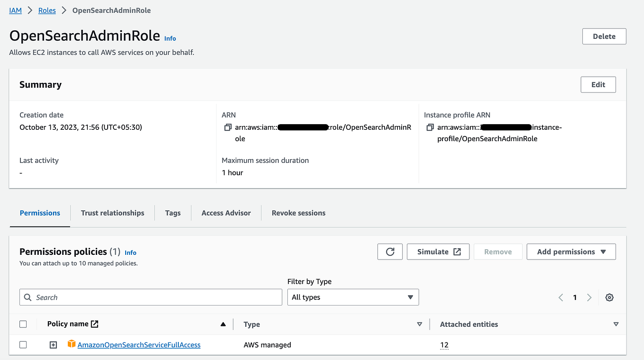The height and width of the screenshot is (360, 644).
Task: Click the policy Search input field
Action: click(150, 297)
